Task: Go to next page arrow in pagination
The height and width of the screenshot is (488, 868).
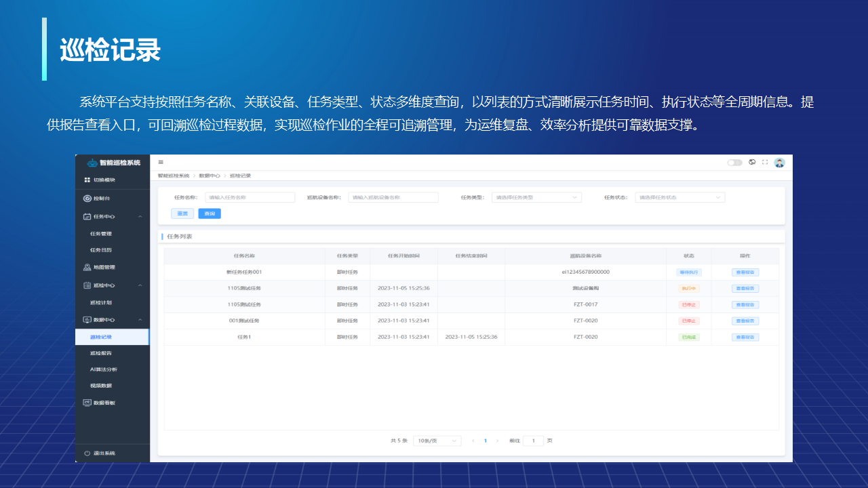Action: tap(497, 441)
